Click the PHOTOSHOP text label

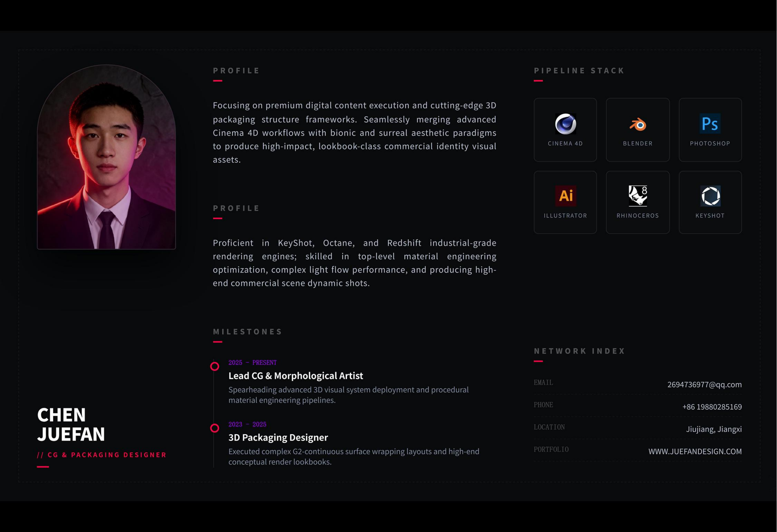coord(710,143)
